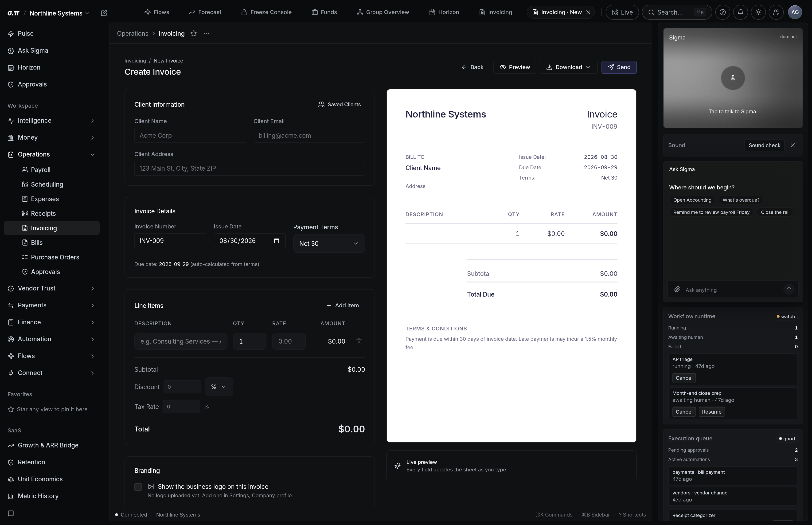Viewport: 812px width, 525px height.
Task: Collapse sidebar with bottom-left panel icon
Action: pyautogui.click(x=11, y=513)
